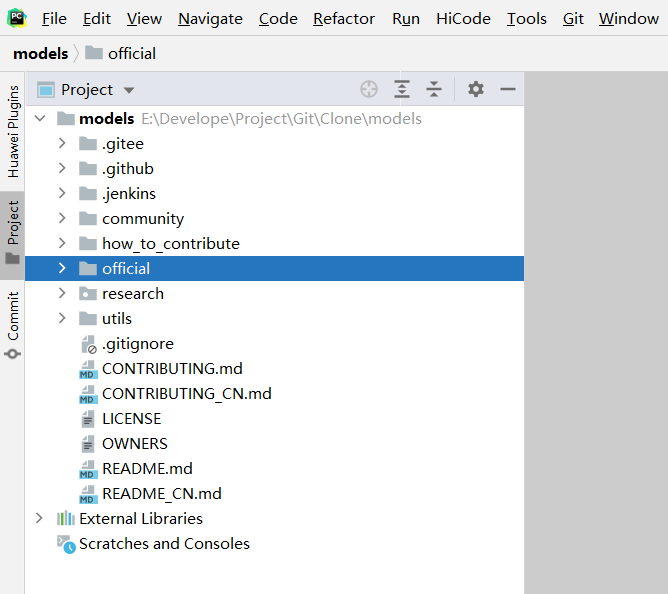668x594 pixels.
Task: Click the models breadcrumb
Action: tap(41, 53)
